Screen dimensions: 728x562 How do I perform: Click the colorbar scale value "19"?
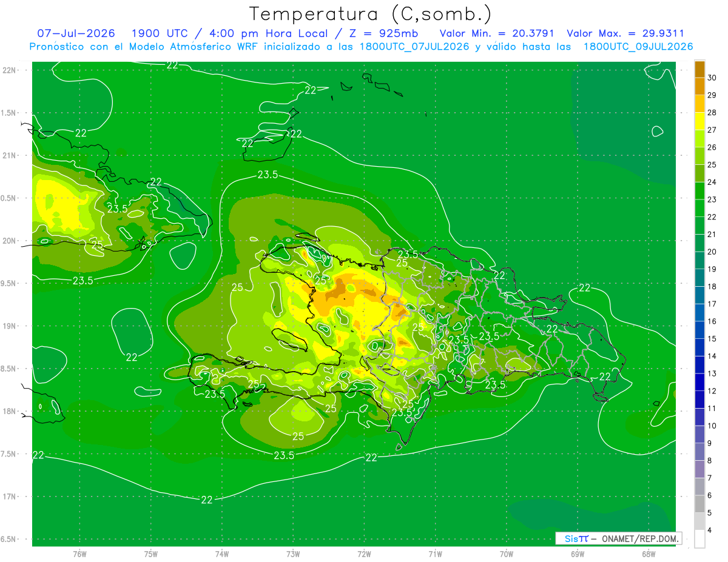(x=713, y=269)
